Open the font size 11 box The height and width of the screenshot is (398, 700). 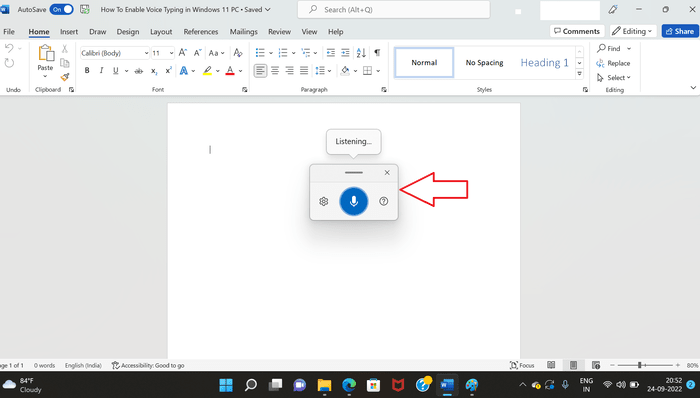(x=162, y=53)
